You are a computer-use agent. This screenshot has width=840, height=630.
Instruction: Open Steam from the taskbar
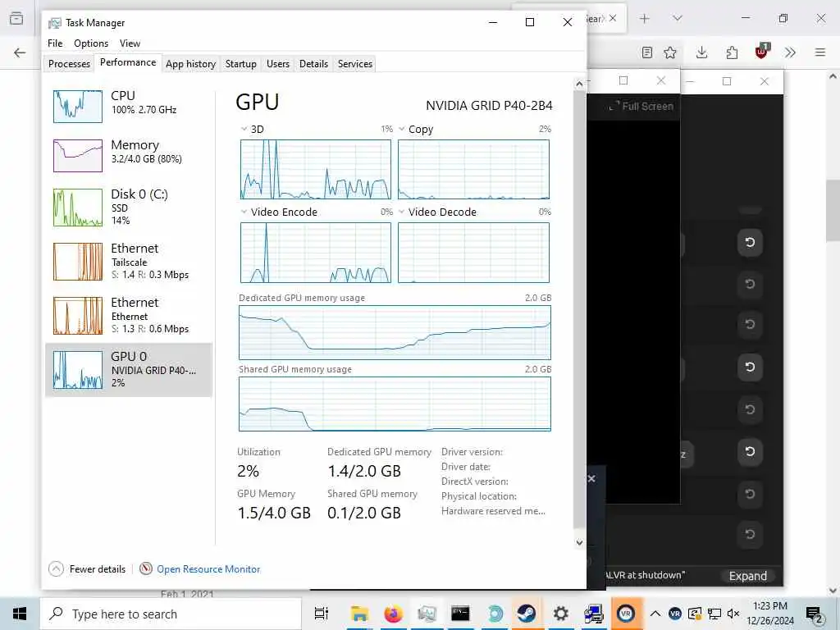coord(526,614)
